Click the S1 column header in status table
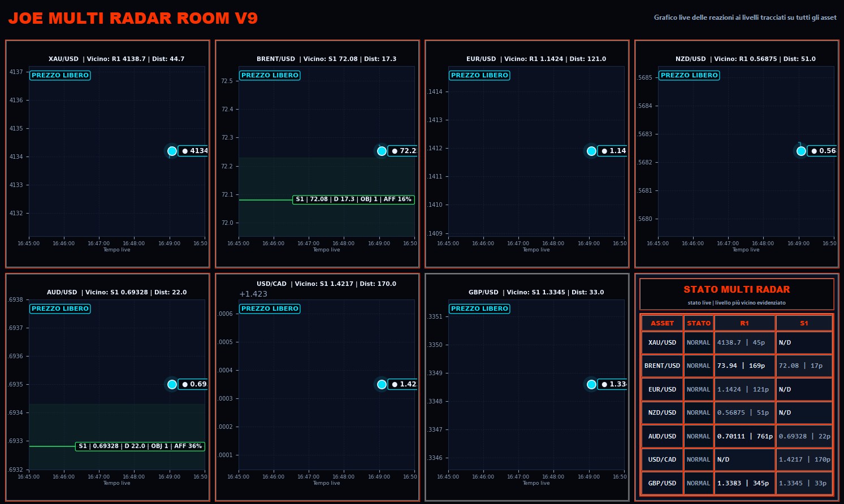This screenshot has height=504, width=844. pos(804,323)
